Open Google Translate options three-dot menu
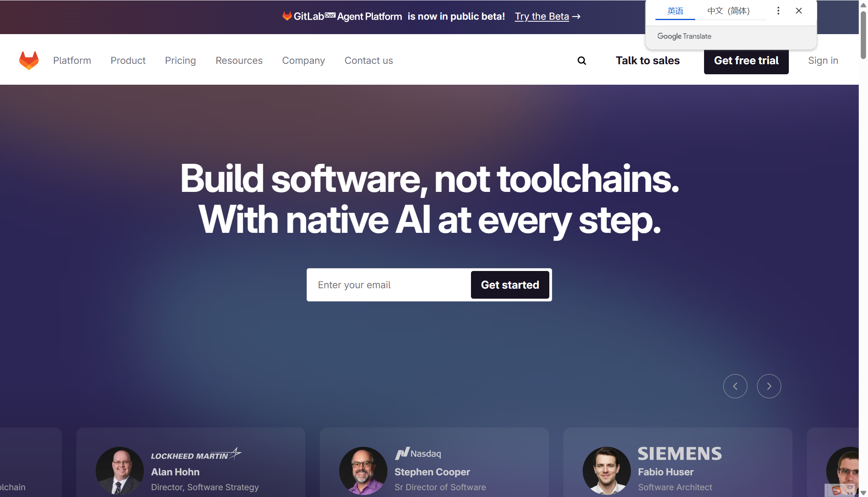 click(x=778, y=11)
